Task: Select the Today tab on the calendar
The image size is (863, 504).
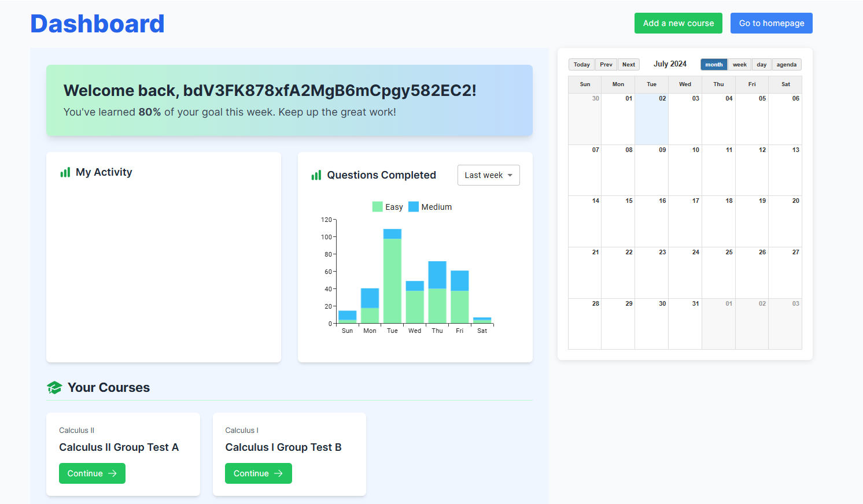Action: coord(581,64)
